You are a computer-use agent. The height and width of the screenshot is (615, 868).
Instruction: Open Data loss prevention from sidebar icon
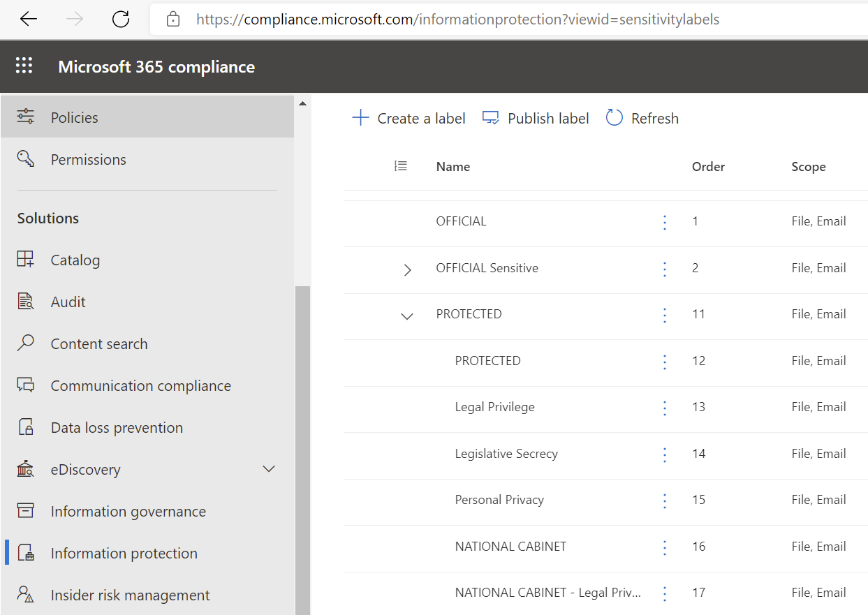tap(26, 427)
